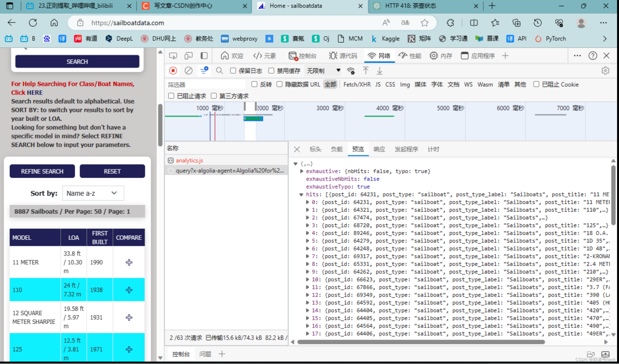The width and height of the screenshot is (619, 364).
Task: Import HAR file with up arrow
Action: (x=366, y=71)
